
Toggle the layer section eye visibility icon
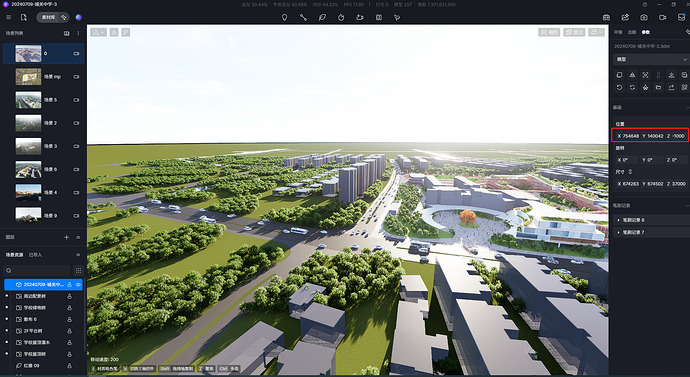click(x=78, y=238)
